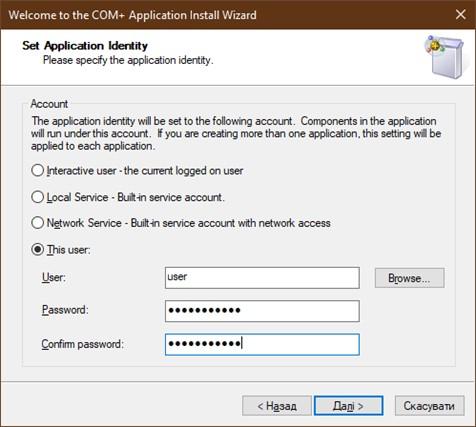This screenshot has height=427, width=476.
Task: Select the This user radio button
Action: (37, 249)
